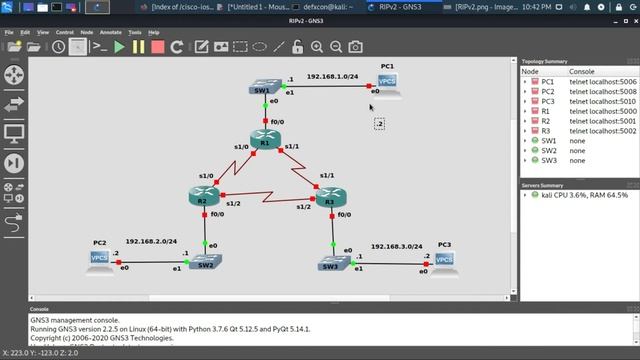
Task: Expand R2 in Topology Summary
Action: tap(525, 121)
